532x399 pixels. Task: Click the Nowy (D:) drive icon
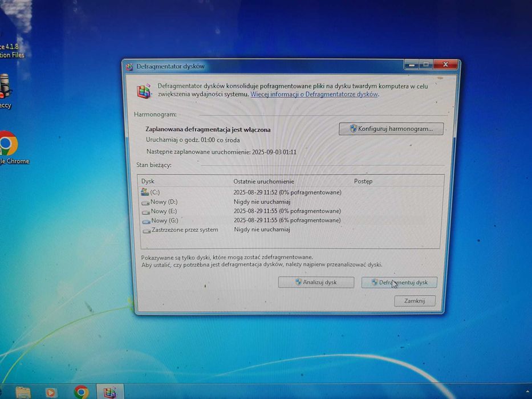pyautogui.click(x=145, y=202)
